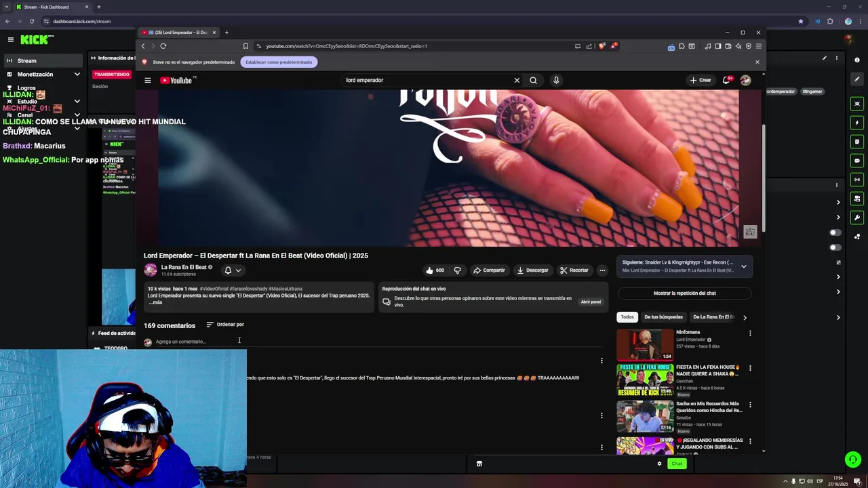Click the YouTube search box

pyautogui.click(x=427, y=80)
